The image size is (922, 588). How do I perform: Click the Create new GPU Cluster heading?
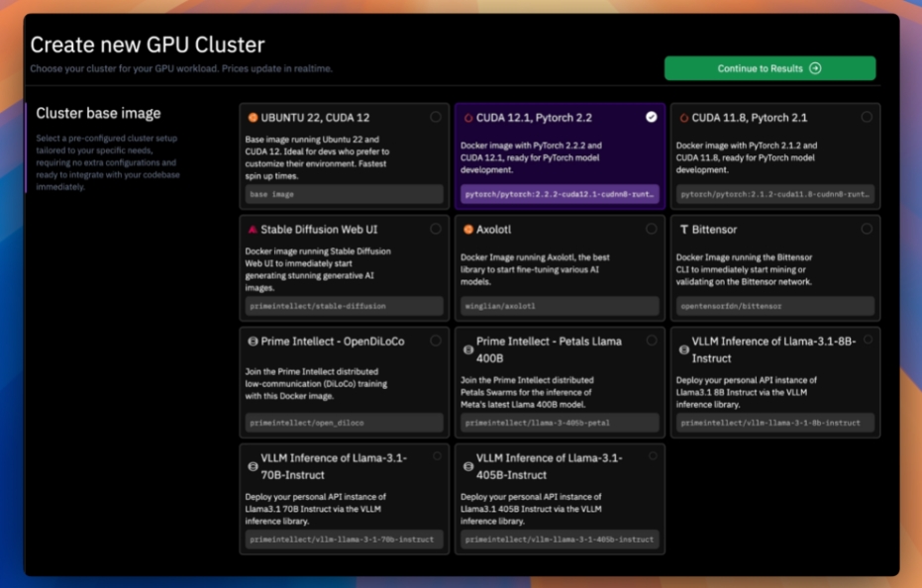tap(148, 45)
